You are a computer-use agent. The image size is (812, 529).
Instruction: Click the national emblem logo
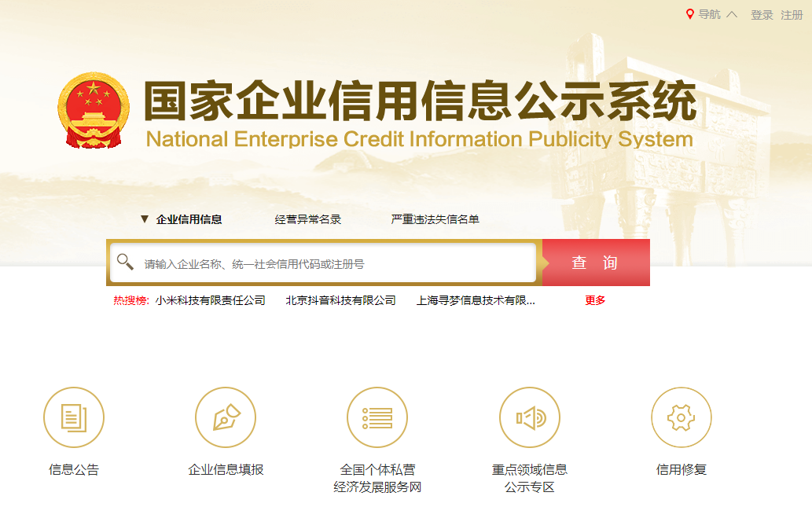[94, 110]
